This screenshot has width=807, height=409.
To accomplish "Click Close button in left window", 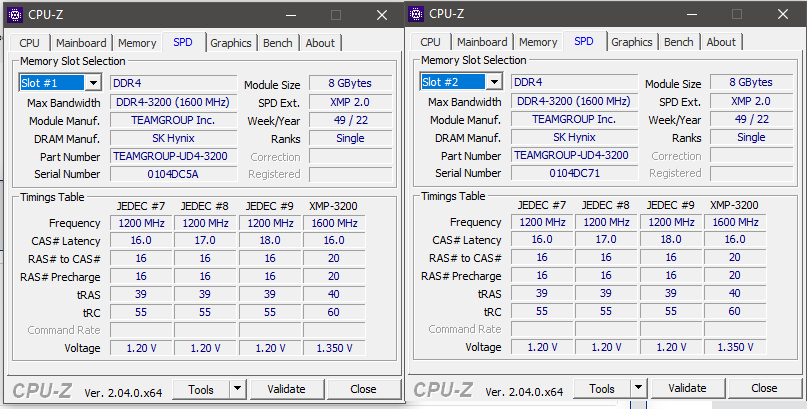I will 363,389.
